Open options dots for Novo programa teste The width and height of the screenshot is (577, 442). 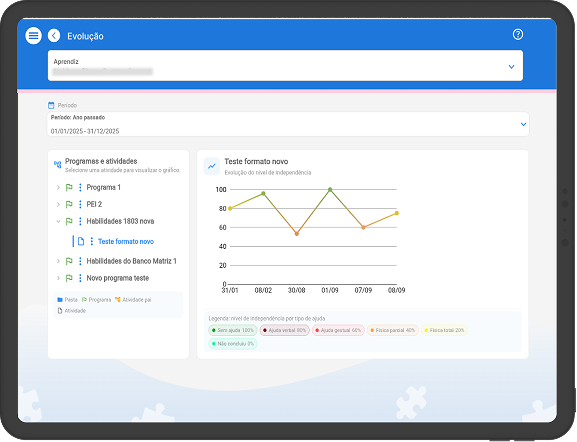coord(80,278)
